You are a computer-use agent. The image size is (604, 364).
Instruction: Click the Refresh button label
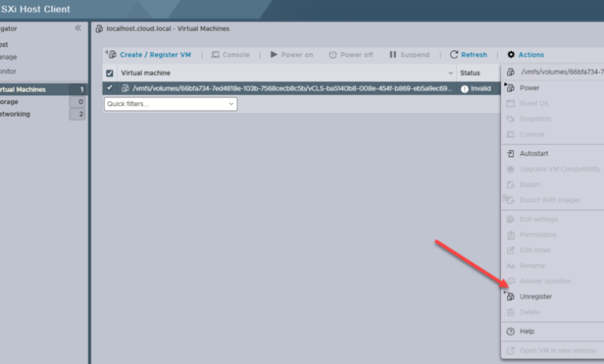point(473,55)
